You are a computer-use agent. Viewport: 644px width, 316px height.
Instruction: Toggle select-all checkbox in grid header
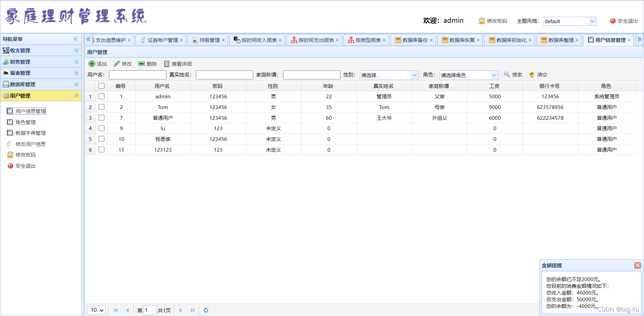click(x=102, y=86)
